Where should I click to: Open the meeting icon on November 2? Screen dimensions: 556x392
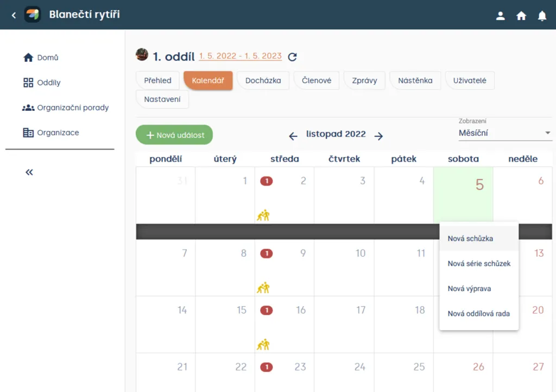[x=263, y=215]
